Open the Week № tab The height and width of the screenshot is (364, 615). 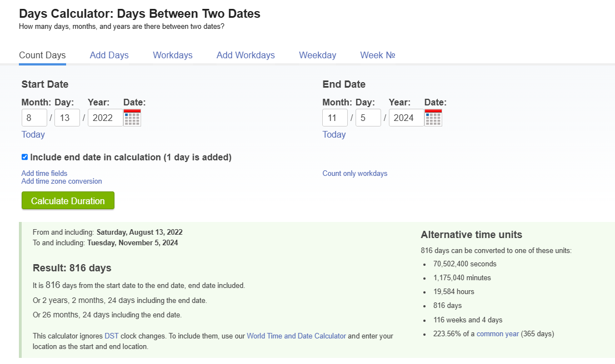pos(378,55)
